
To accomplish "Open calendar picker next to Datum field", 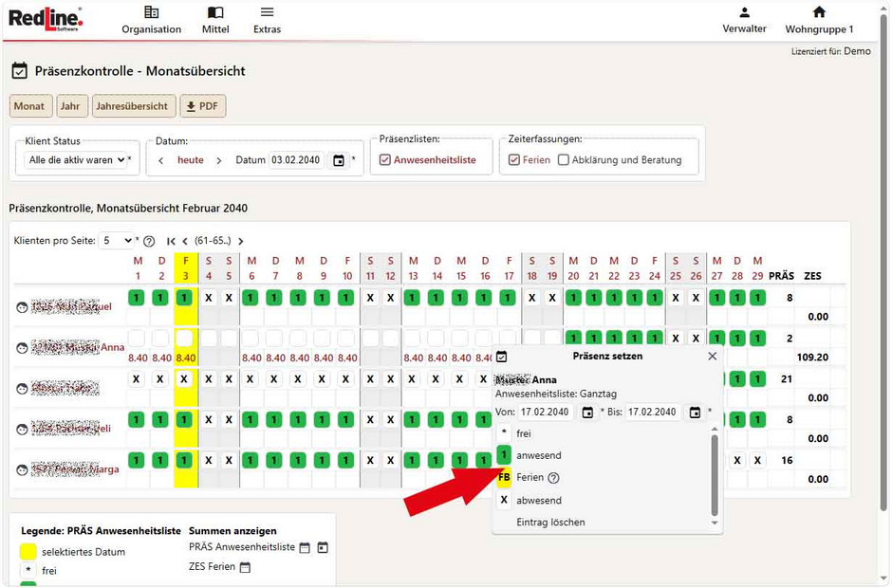I will pos(339,160).
